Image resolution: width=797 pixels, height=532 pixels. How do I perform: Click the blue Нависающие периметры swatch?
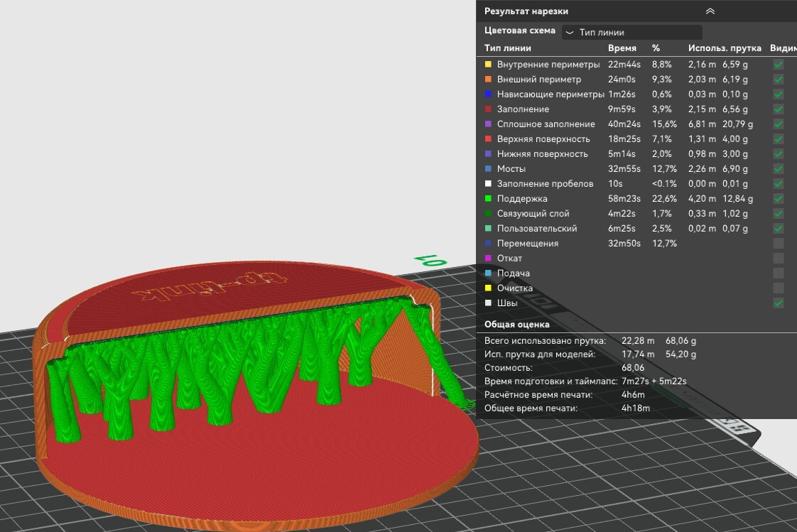pyautogui.click(x=488, y=94)
